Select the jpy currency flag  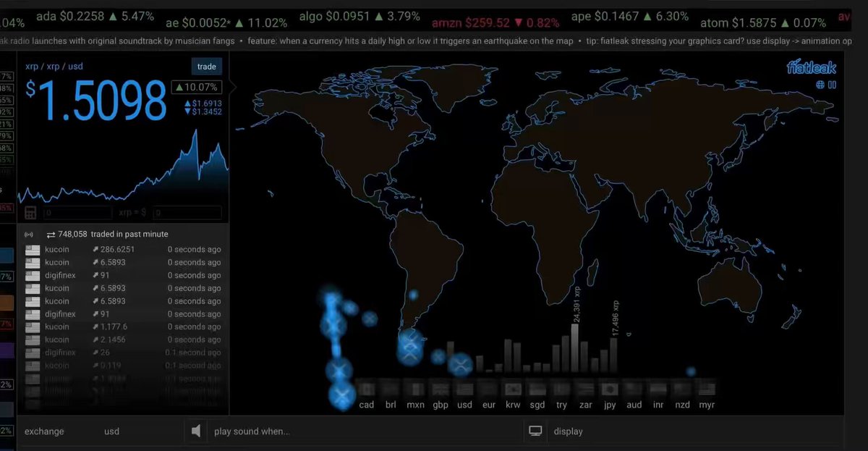(x=610, y=389)
